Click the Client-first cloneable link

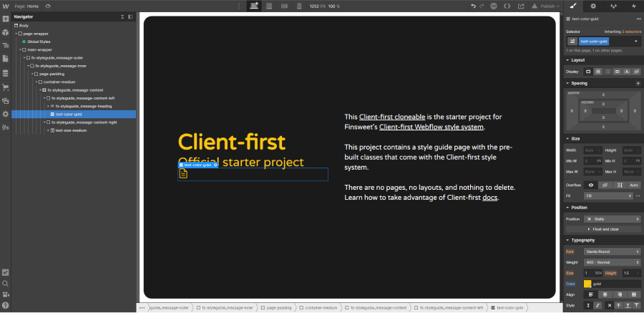tap(392, 117)
